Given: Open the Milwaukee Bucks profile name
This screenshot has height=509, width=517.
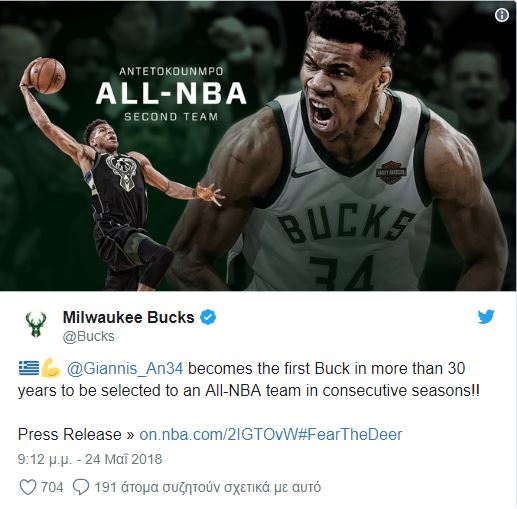Looking at the screenshot, I should 129,317.
